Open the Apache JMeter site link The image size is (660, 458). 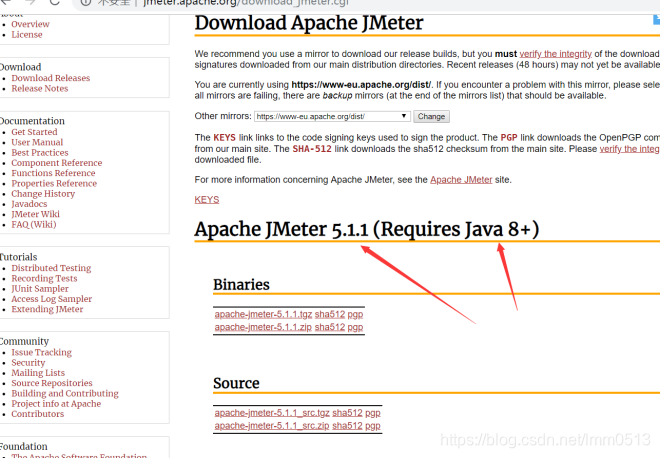tap(461, 180)
